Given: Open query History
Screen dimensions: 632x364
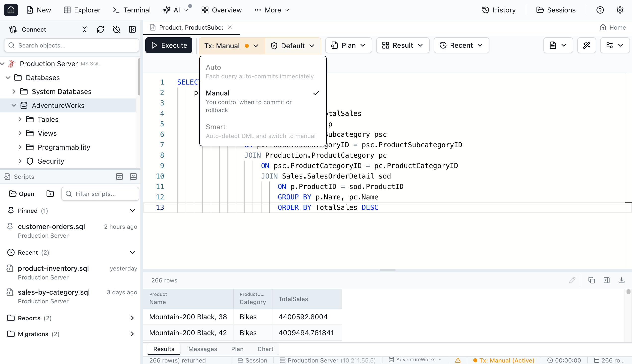Looking at the screenshot, I should tap(499, 10).
